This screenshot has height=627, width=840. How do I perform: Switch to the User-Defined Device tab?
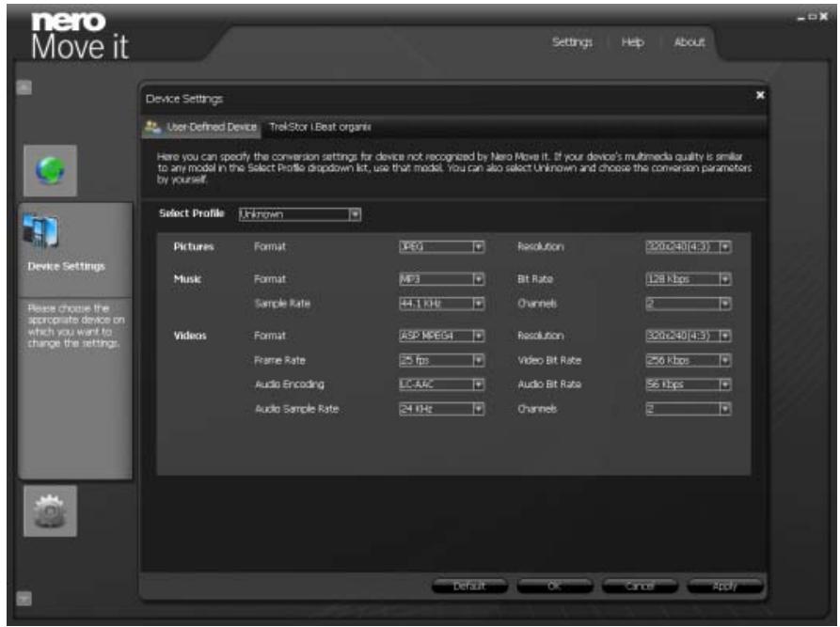(201, 127)
